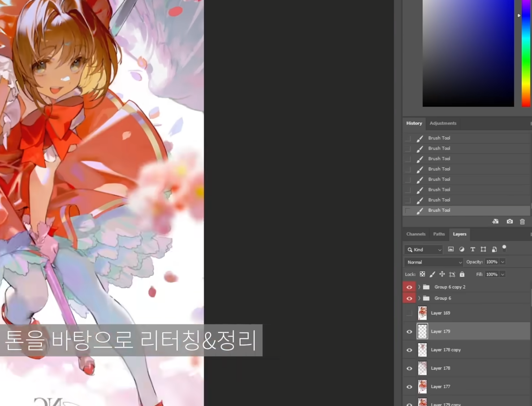Hide Group 6 visibility eye
Screen dimensions: 532x406
click(x=409, y=298)
